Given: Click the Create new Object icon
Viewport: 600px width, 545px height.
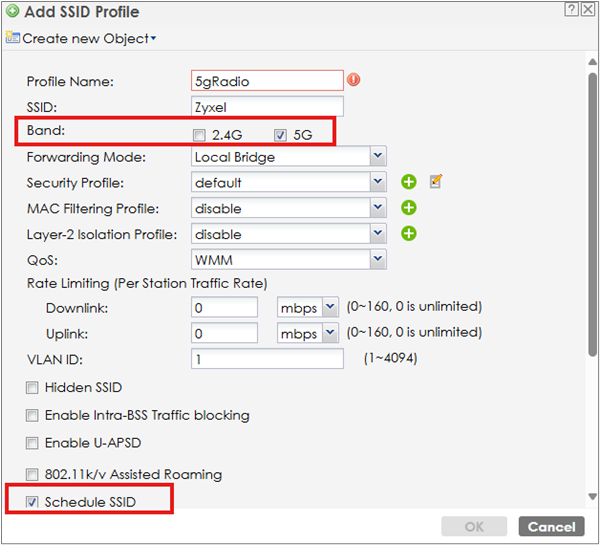Looking at the screenshot, I should pos(13,38).
